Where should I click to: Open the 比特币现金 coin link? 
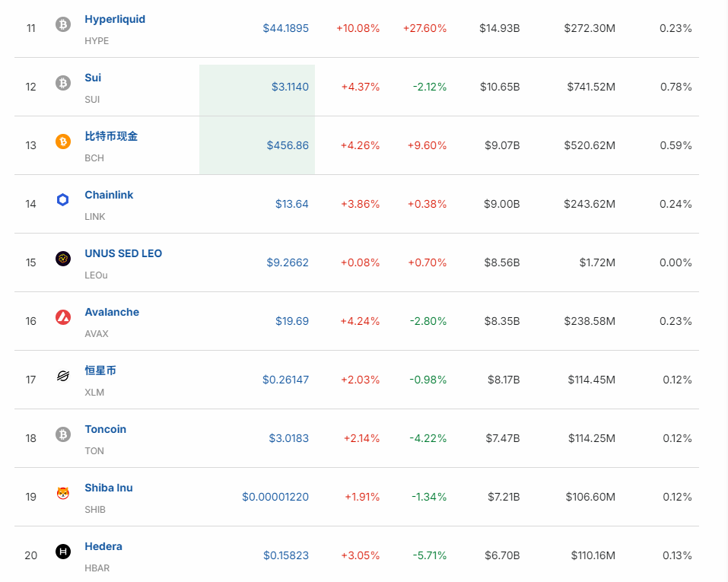tap(111, 136)
